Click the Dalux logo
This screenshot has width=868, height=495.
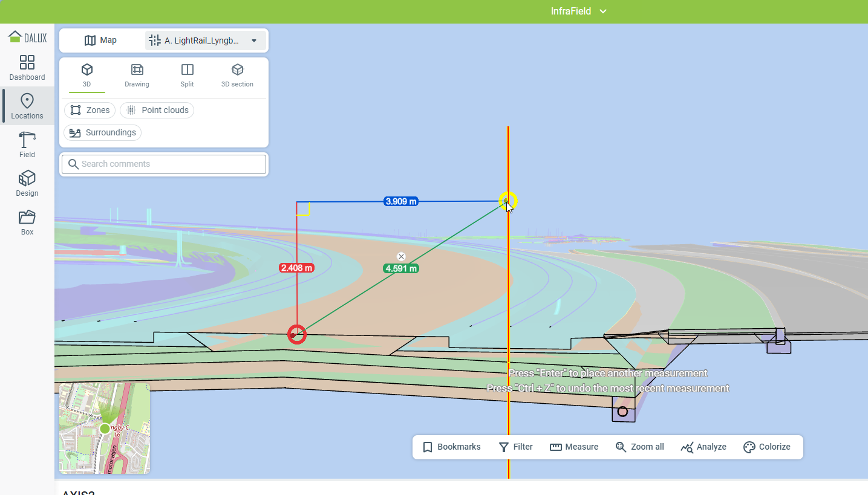point(27,37)
